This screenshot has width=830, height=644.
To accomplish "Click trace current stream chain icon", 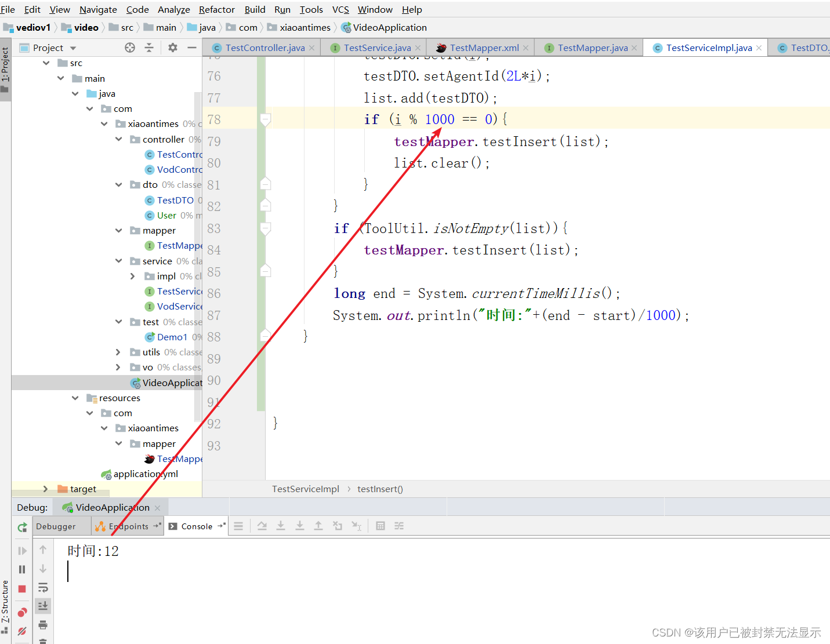I will click(399, 526).
